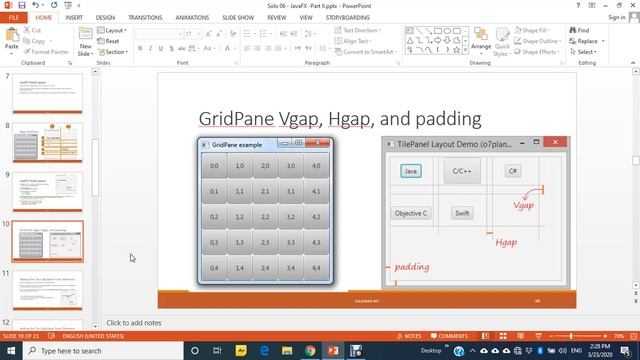Open File Explorer from taskbar
Screen dimensions: 640x360
[x=287, y=351]
